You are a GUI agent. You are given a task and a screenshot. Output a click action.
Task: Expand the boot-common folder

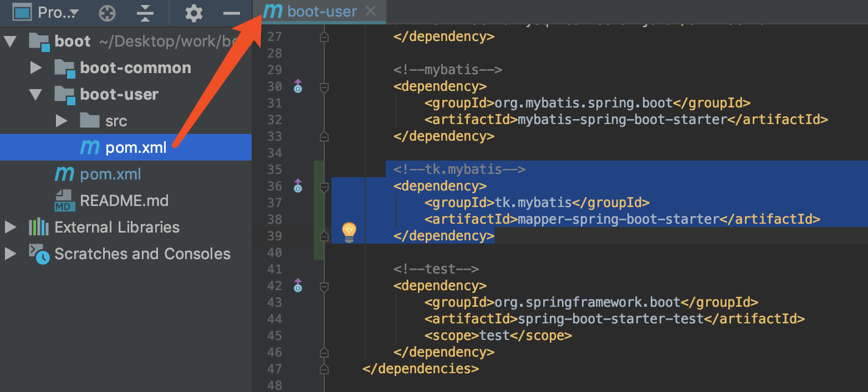[x=35, y=68]
